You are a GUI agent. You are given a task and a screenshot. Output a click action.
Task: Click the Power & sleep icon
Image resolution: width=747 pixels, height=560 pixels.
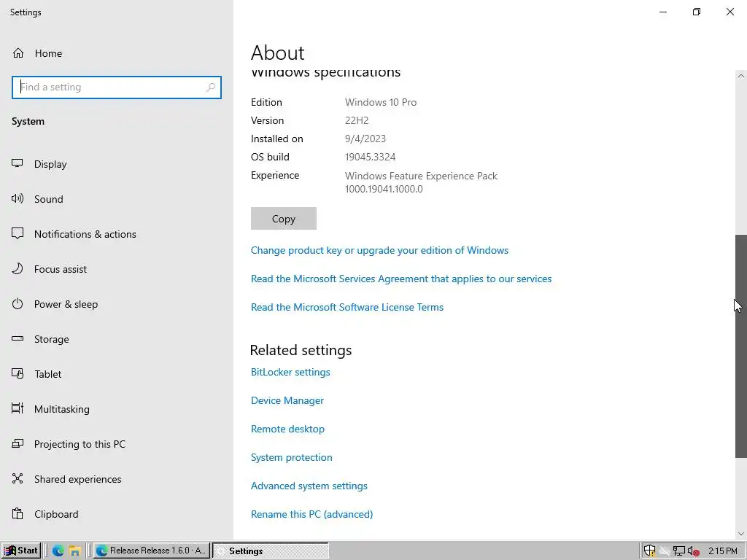[x=18, y=304]
